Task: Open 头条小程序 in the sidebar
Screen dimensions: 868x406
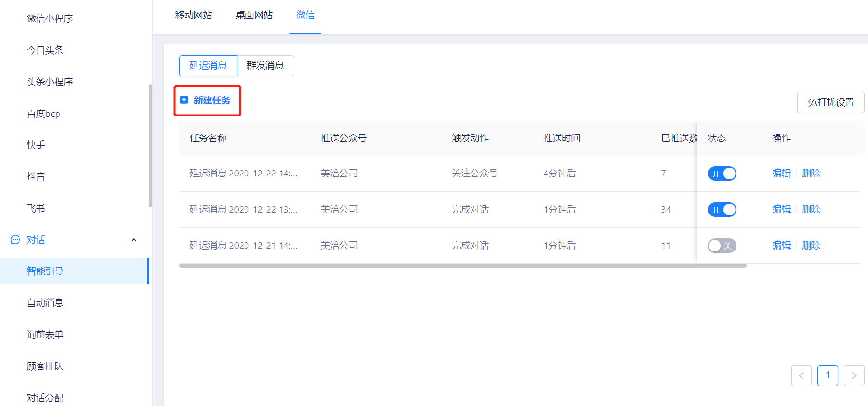Action: pos(50,82)
